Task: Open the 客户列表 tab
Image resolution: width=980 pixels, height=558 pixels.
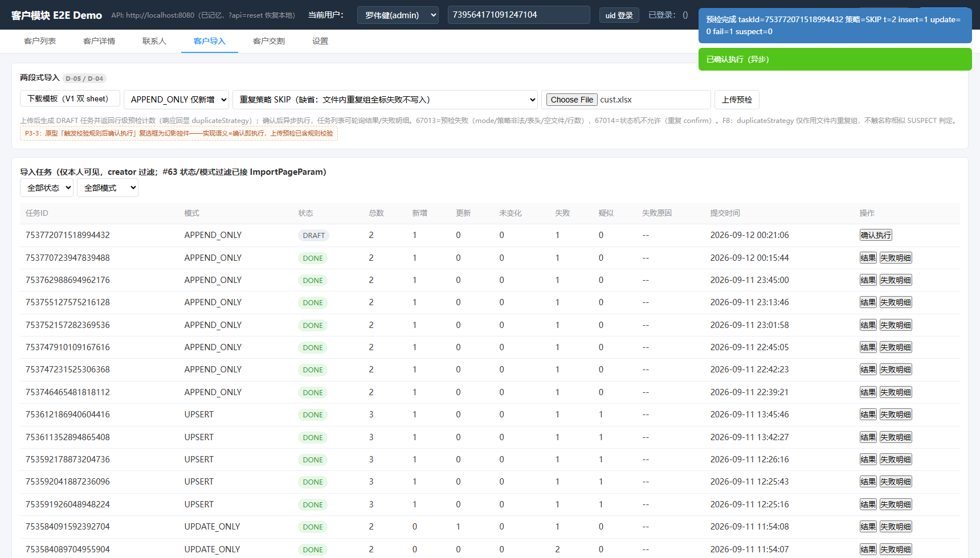Action: (40, 41)
